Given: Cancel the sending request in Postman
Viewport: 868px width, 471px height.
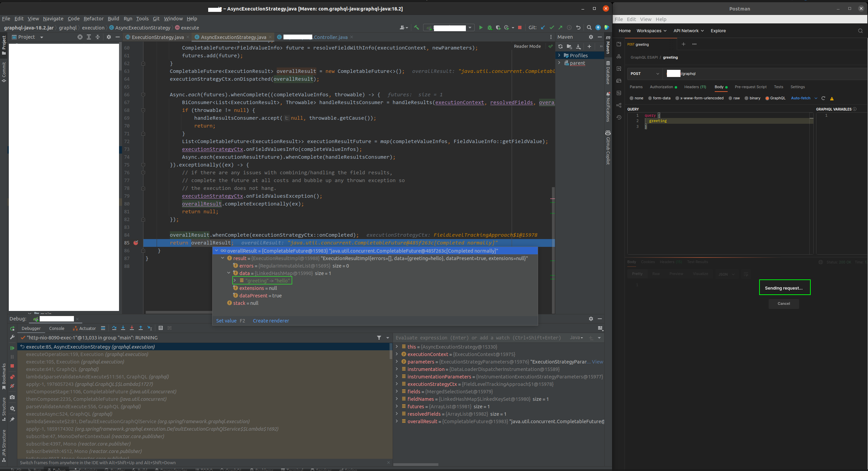Looking at the screenshot, I should [x=784, y=303].
